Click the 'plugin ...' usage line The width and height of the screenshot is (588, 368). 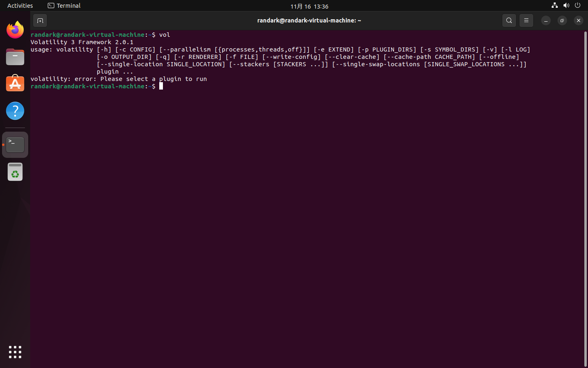(x=115, y=72)
